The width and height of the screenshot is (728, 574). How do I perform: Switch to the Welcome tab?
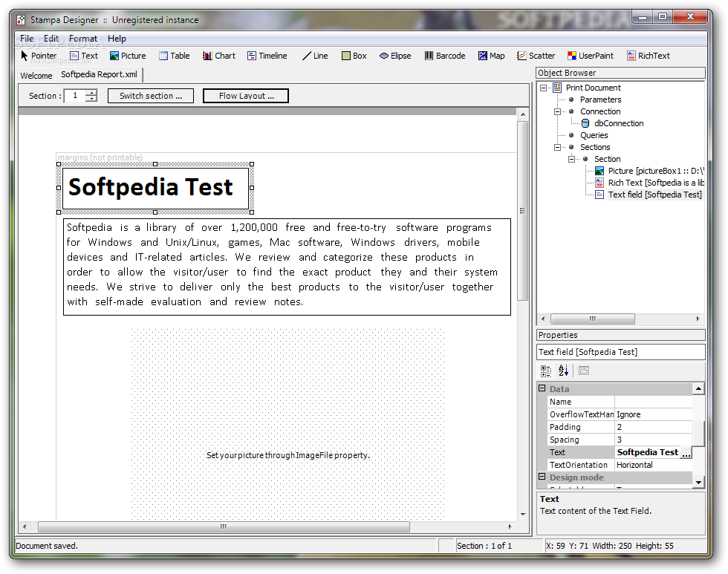pos(36,76)
